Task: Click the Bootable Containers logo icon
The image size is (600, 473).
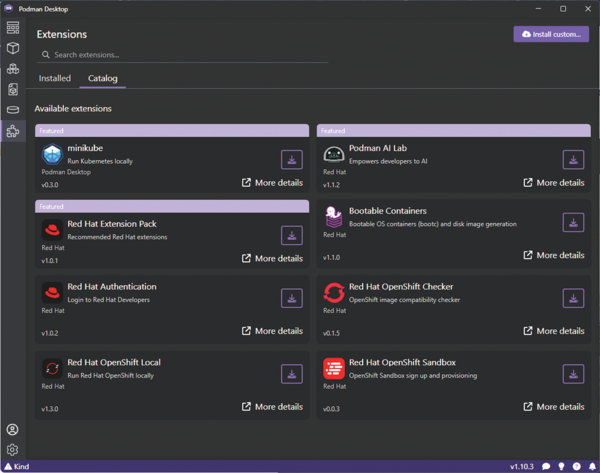Action: pos(333,217)
